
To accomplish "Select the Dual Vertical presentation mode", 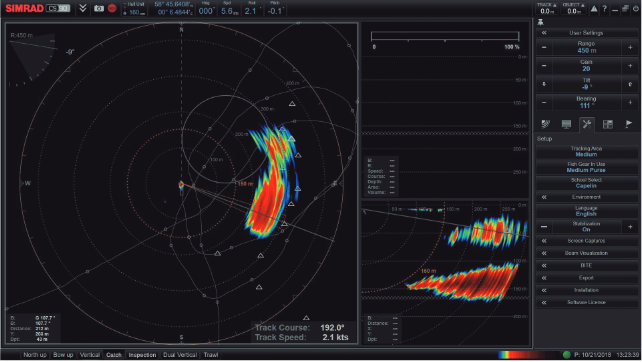I will pyautogui.click(x=180, y=355).
